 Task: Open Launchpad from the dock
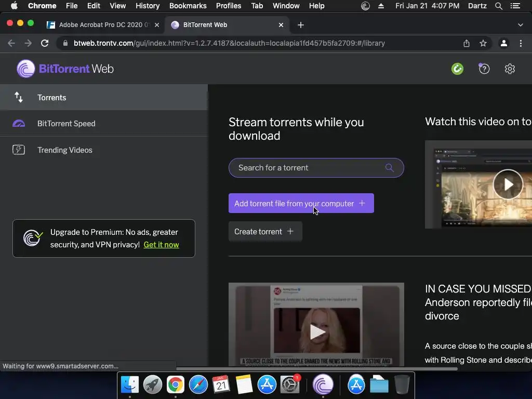(x=153, y=384)
